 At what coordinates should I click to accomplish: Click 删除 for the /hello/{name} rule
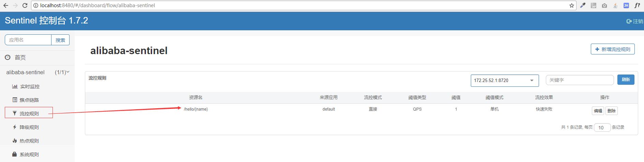(x=612, y=111)
